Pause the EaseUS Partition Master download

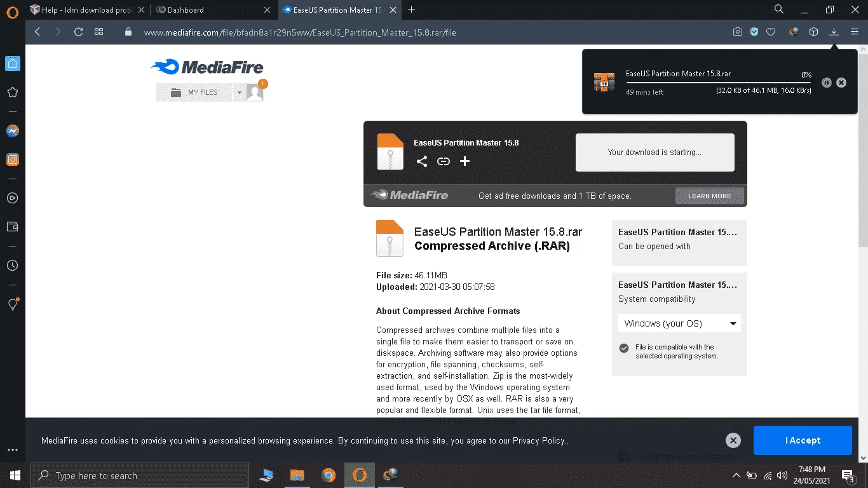826,83
